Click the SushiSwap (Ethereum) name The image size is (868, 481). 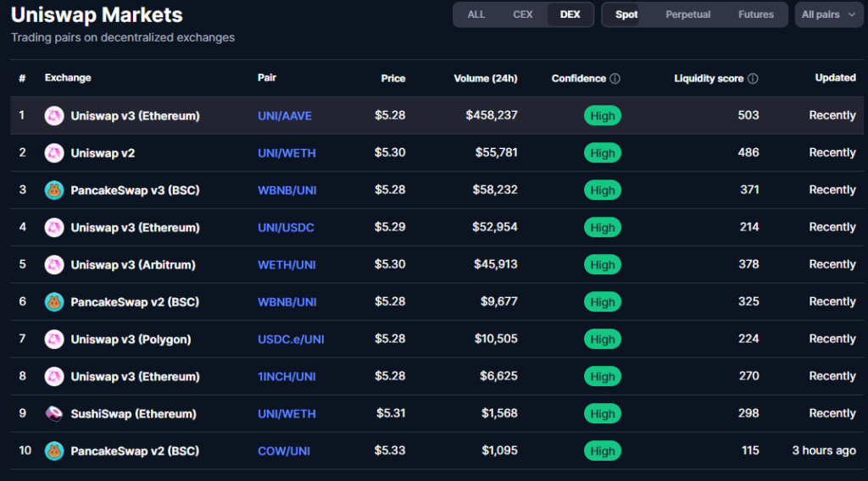(x=133, y=413)
